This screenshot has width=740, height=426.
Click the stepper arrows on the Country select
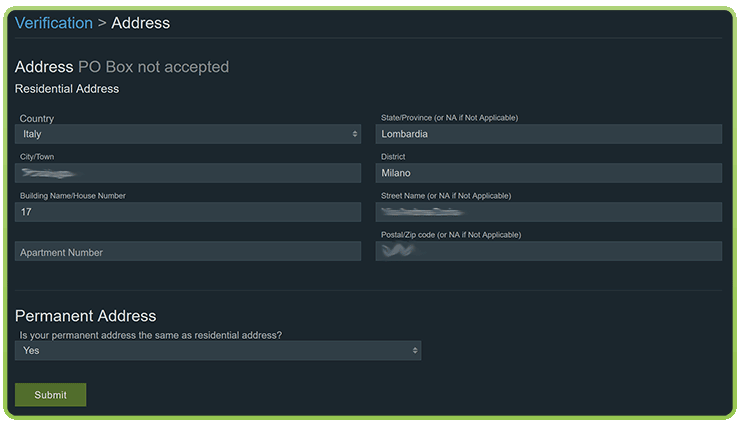pos(354,134)
